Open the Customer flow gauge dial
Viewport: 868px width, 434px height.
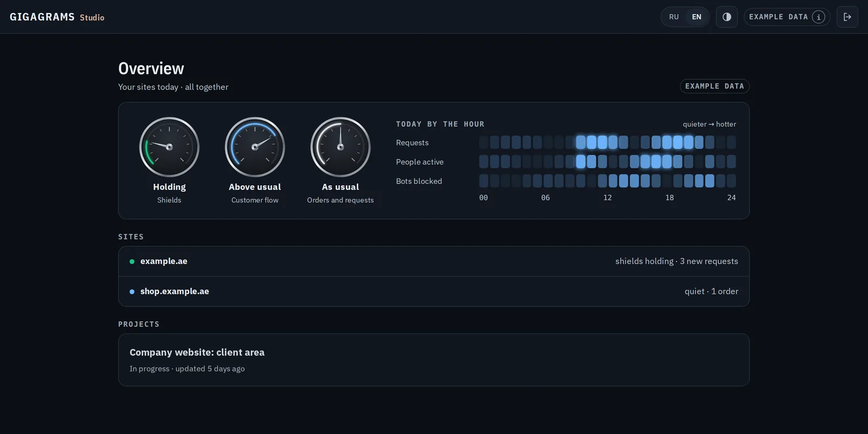click(x=255, y=147)
